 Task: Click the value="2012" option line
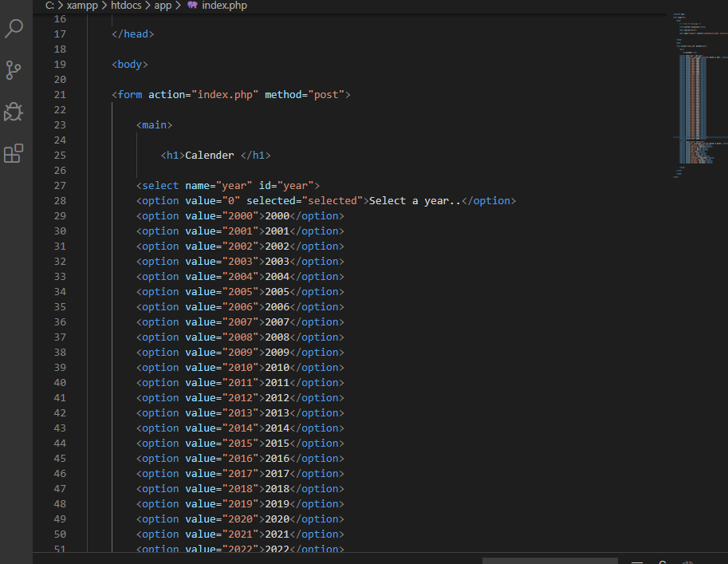click(240, 398)
